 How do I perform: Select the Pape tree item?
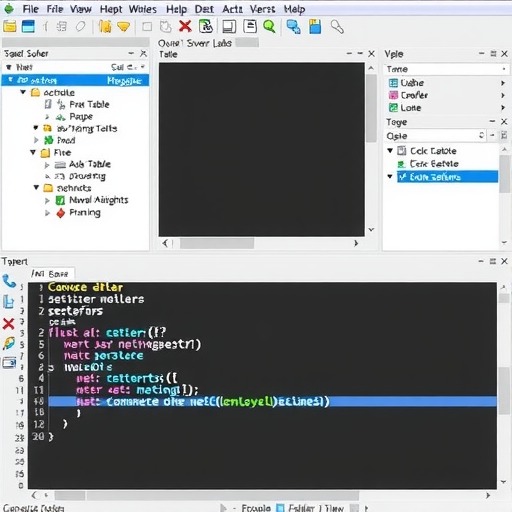point(81,117)
